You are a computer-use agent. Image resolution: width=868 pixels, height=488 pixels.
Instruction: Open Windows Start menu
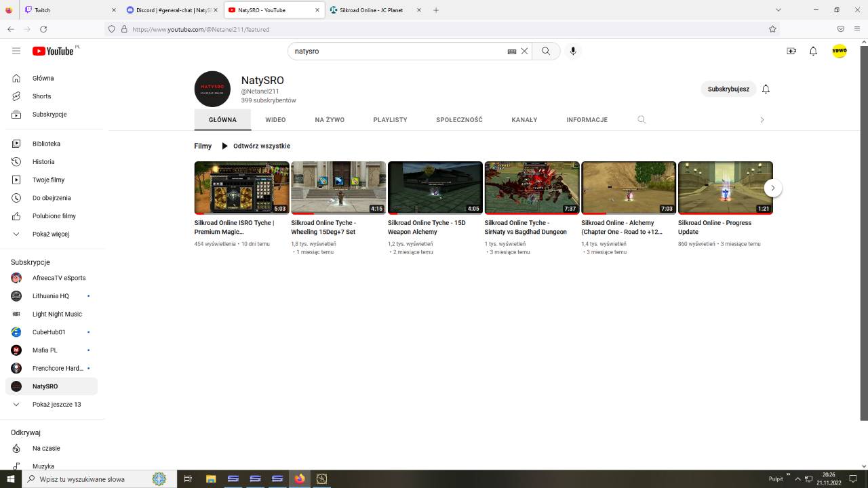pyautogui.click(x=11, y=479)
